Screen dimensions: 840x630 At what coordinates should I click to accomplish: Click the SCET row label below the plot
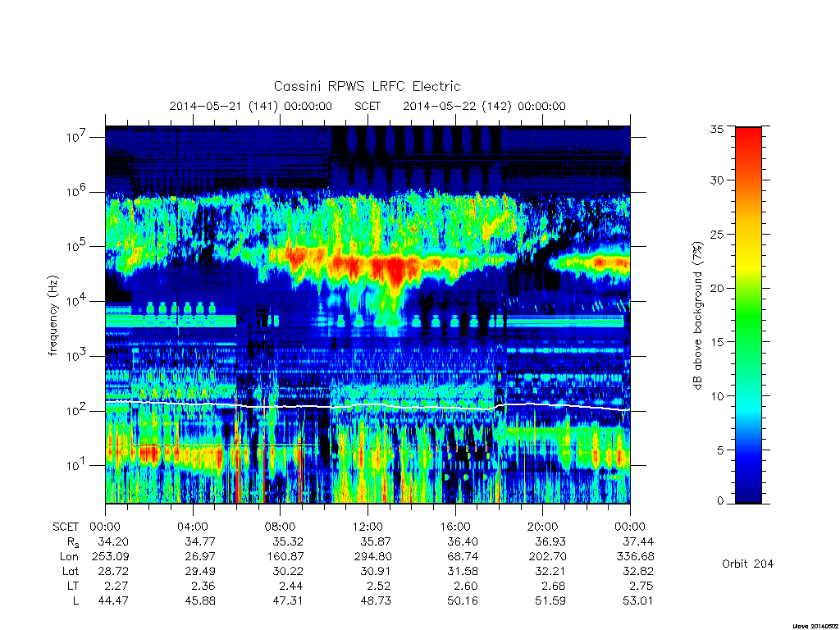(x=66, y=527)
